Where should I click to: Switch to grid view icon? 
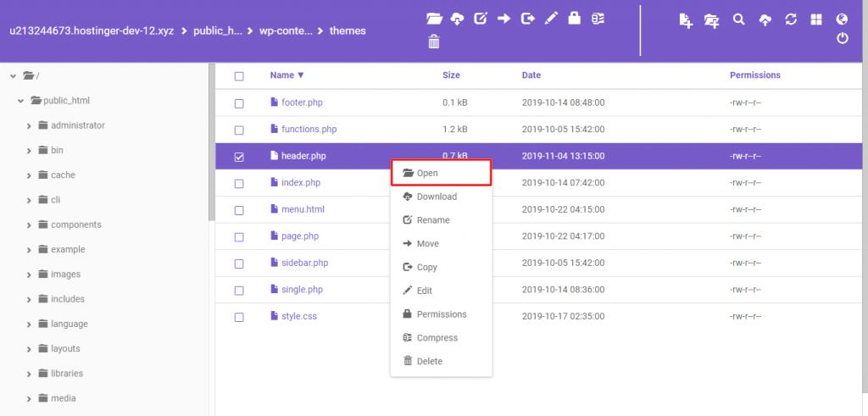point(816,19)
